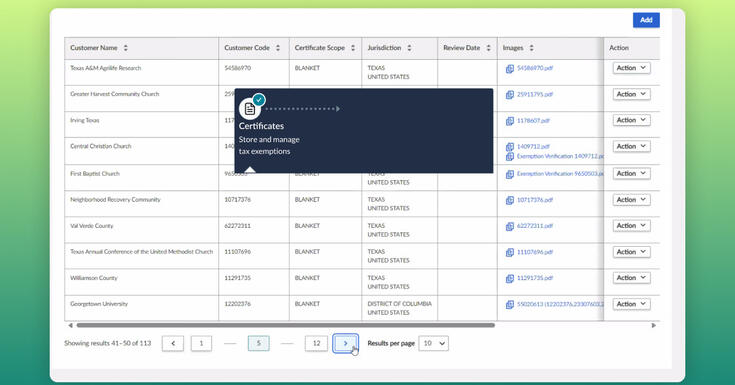Open Action dropdown for Texas A&M Agrilife Research
Viewport: 735px width, 385px height.
(x=631, y=68)
